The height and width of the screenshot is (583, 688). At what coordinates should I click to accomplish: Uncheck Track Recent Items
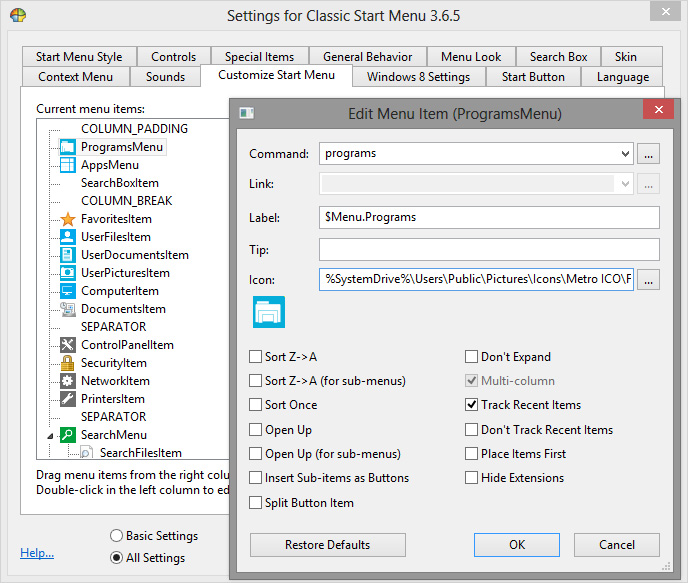(x=471, y=404)
